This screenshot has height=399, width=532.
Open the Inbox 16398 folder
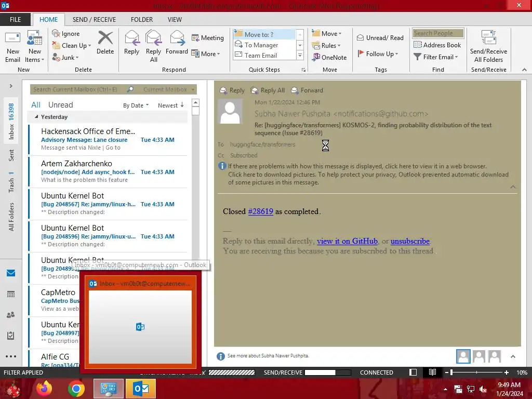(x=11, y=121)
